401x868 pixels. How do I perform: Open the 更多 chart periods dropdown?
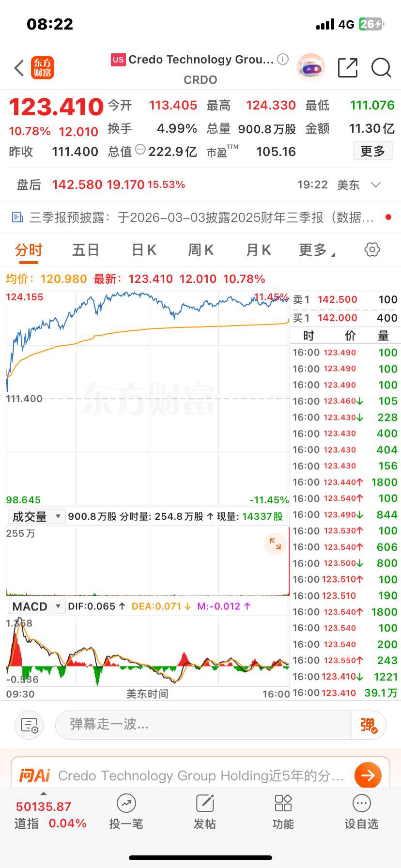click(x=317, y=250)
